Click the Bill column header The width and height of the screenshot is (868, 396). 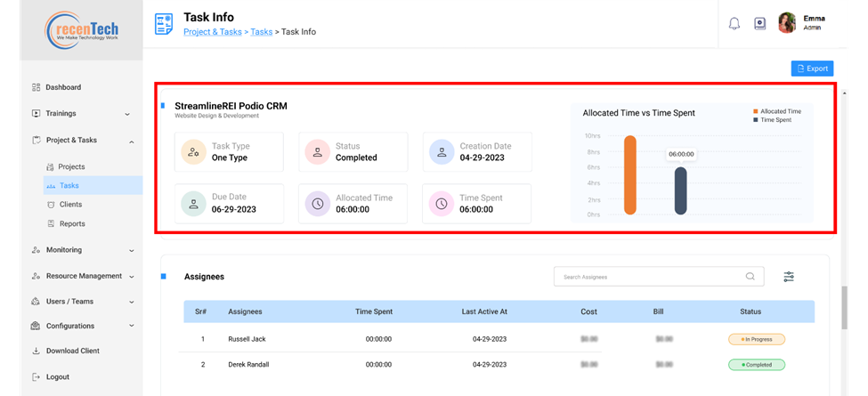[x=658, y=311]
